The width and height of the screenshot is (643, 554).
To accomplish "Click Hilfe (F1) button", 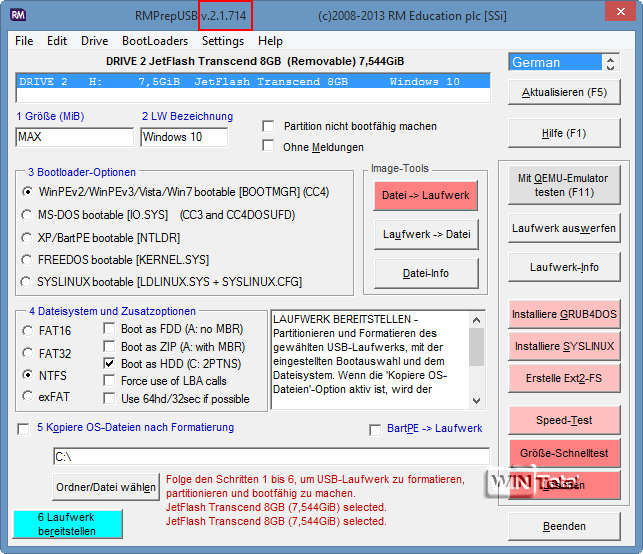I will 564,133.
